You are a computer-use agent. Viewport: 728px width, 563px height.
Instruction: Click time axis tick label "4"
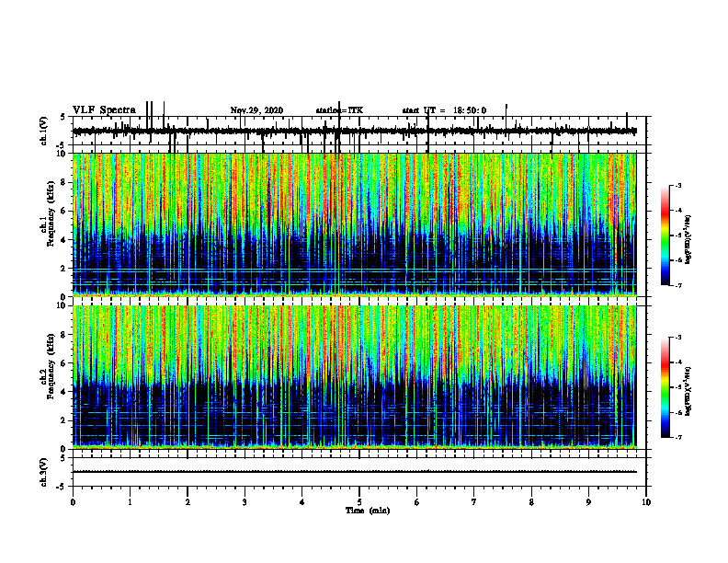click(x=302, y=502)
